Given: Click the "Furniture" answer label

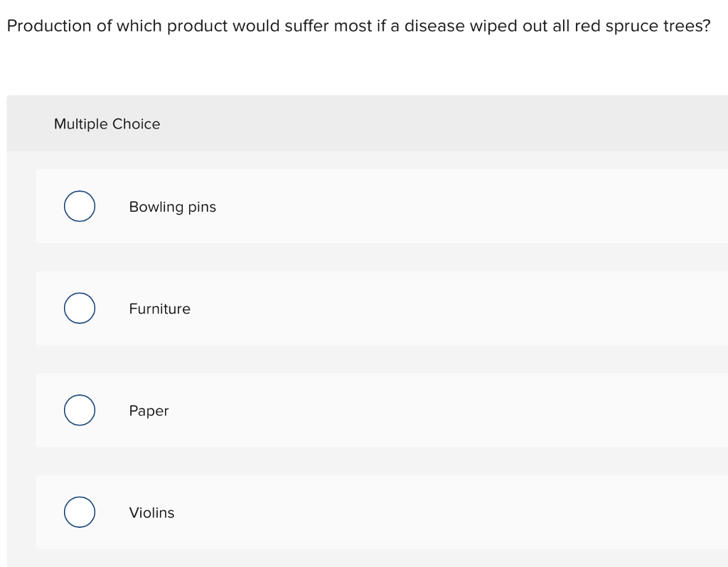Looking at the screenshot, I should 159,309.
